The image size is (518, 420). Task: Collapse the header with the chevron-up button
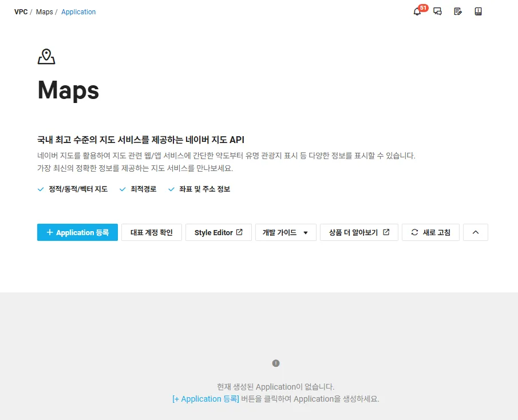click(x=476, y=232)
